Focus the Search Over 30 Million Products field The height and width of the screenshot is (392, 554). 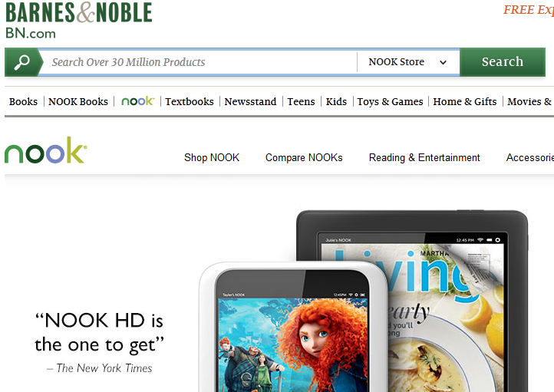[x=198, y=62]
